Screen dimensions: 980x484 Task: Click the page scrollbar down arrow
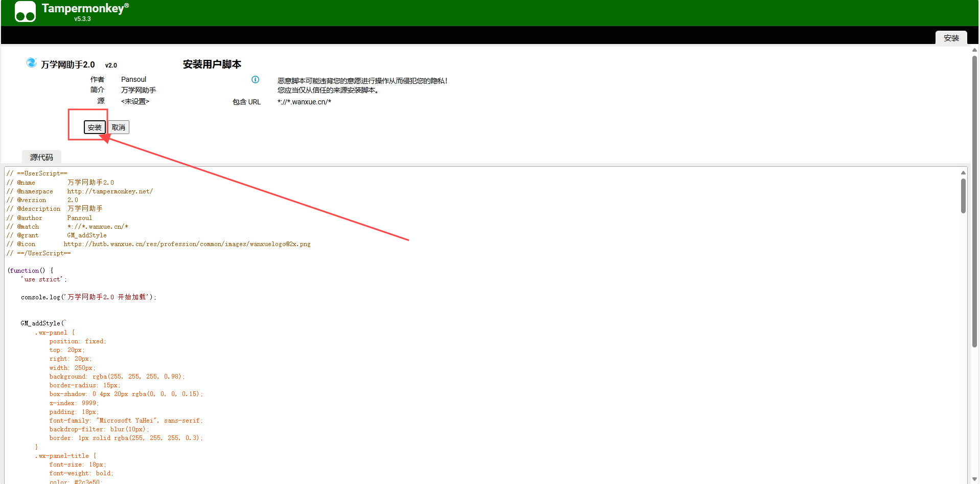[x=974, y=479]
